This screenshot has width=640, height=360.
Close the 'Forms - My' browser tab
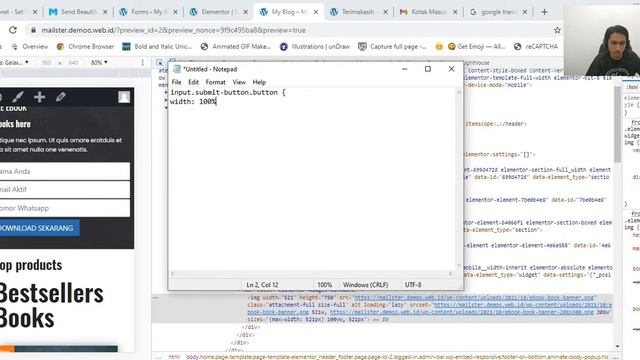175,12
